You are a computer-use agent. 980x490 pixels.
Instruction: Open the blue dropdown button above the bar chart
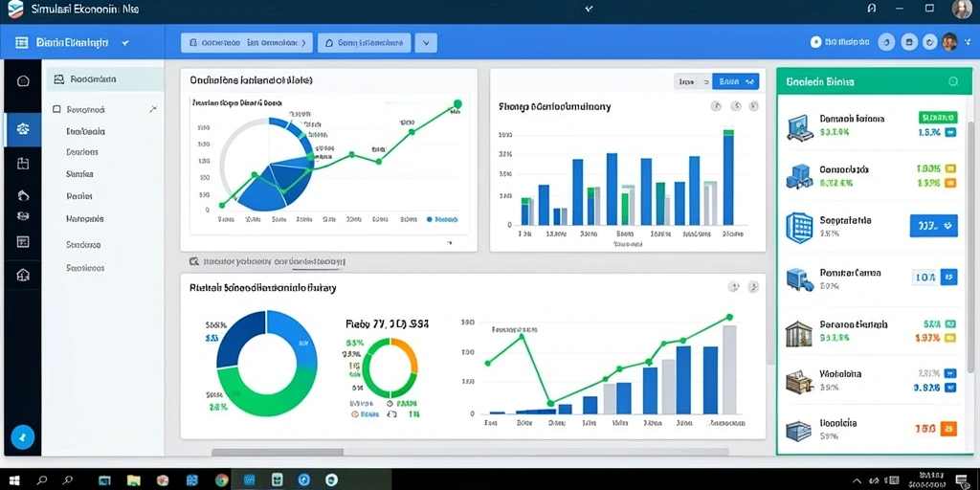[x=735, y=81]
